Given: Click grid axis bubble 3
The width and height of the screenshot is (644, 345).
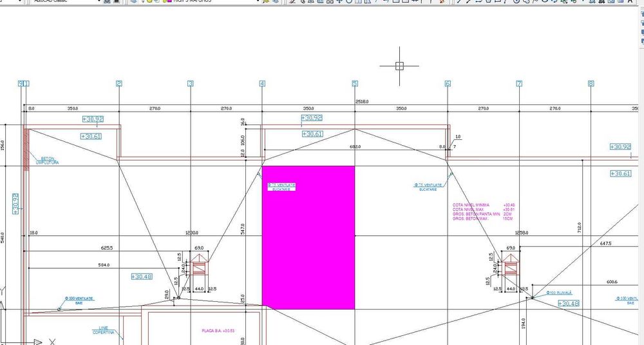Looking at the screenshot, I should point(191,83).
